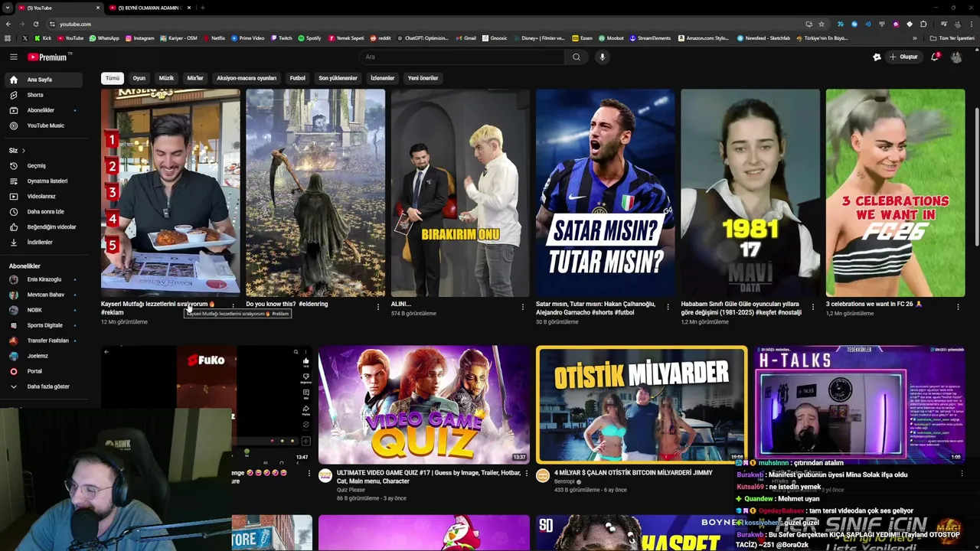980x551 pixels.
Task: Select the Mix'ler filter chip
Action: click(195, 78)
